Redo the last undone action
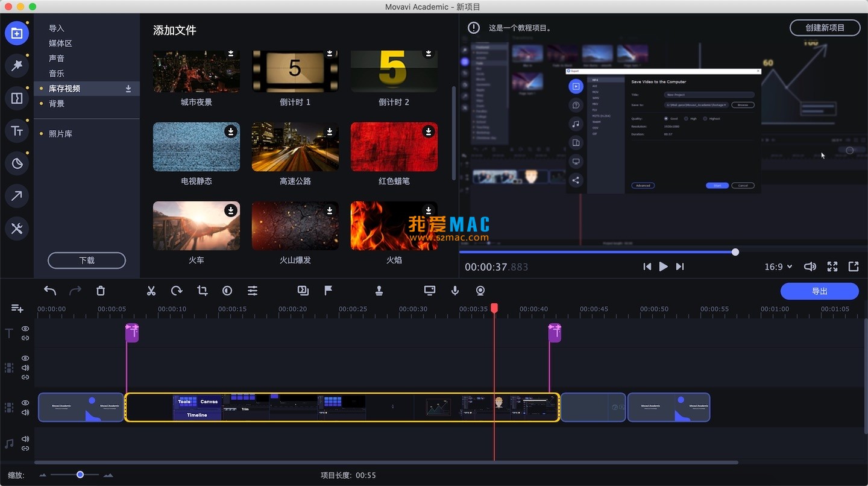Image resolution: width=868 pixels, height=486 pixels. (x=75, y=291)
